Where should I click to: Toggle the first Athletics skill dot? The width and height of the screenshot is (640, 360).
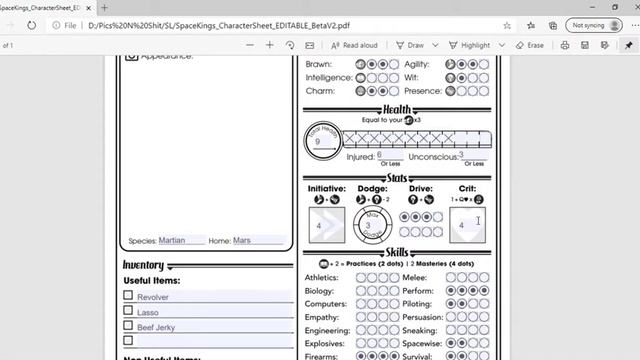[361, 278]
